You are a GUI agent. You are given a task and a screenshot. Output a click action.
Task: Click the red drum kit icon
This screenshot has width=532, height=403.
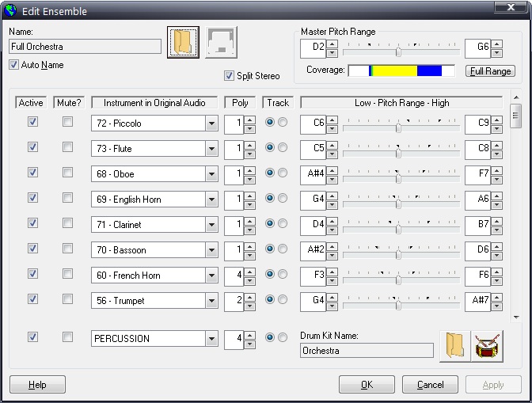[x=488, y=346]
